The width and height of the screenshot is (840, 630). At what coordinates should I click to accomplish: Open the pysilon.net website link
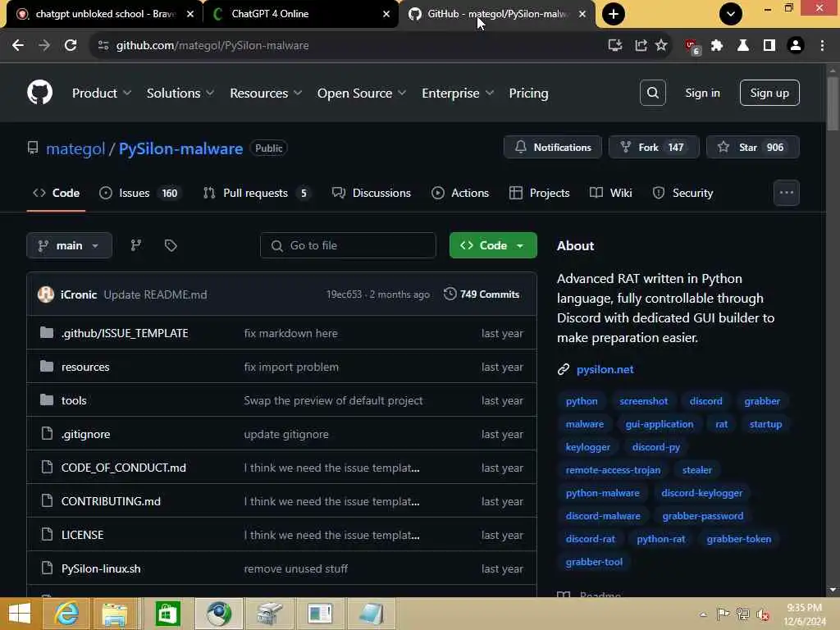(x=605, y=369)
